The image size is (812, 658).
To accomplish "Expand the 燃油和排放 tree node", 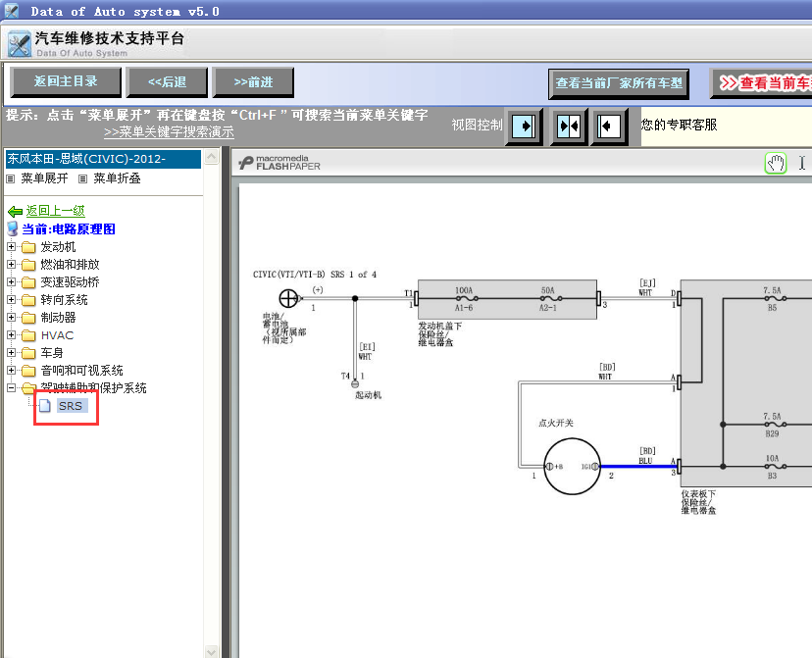I will tap(11, 264).
